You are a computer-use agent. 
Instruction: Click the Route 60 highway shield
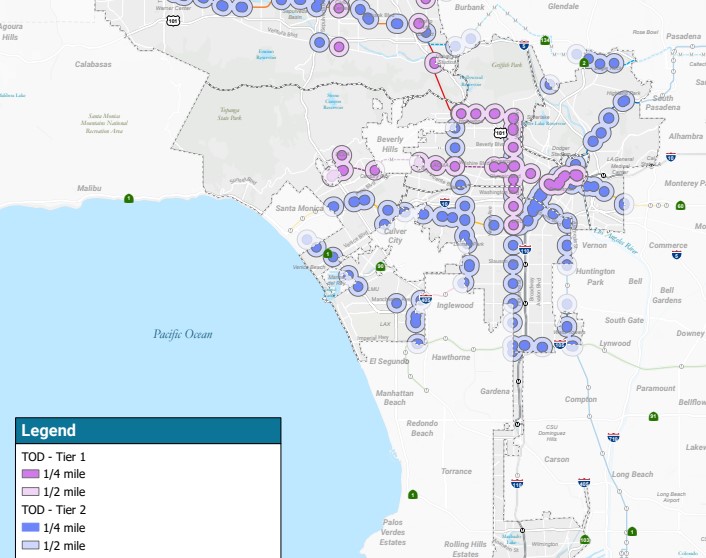coord(680,206)
